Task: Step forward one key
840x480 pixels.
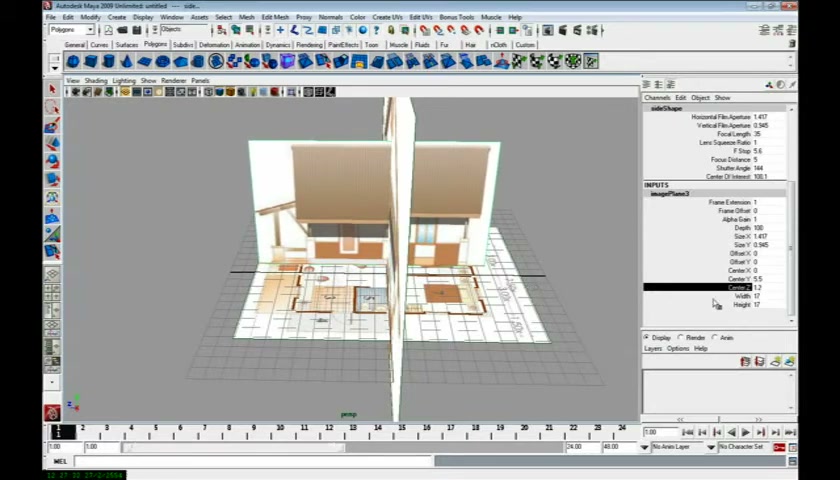Action: (x=761, y=432)
